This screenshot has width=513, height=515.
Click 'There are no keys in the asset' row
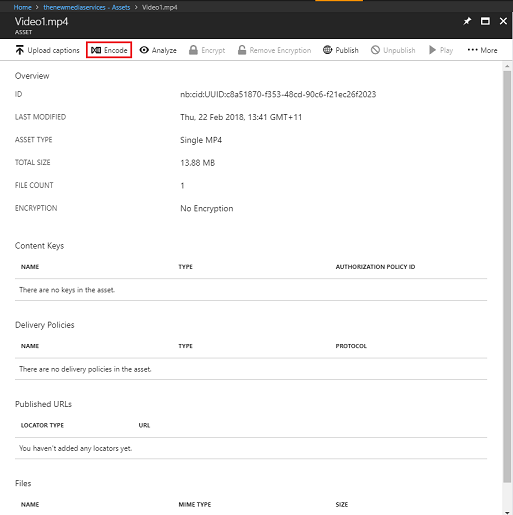click(251, 290)
